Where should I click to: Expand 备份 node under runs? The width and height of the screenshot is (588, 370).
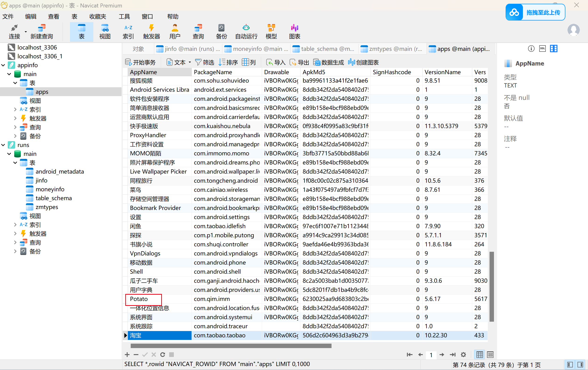click(x=15, y=251)
